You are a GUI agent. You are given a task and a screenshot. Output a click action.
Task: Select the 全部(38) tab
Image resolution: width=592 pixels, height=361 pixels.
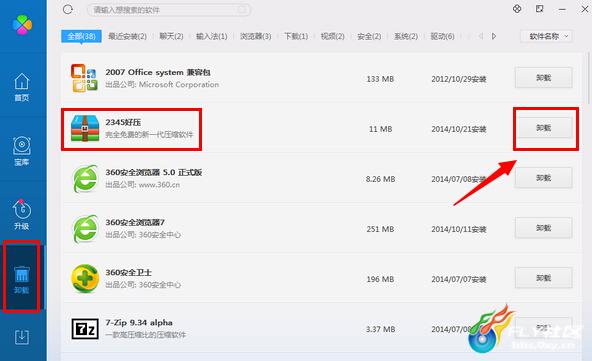coord(81,36)
